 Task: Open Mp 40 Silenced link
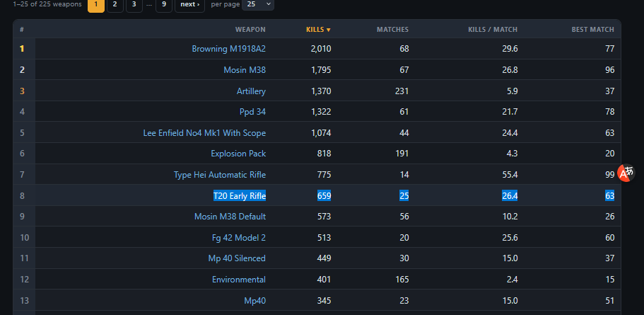(x=237, y=258)
